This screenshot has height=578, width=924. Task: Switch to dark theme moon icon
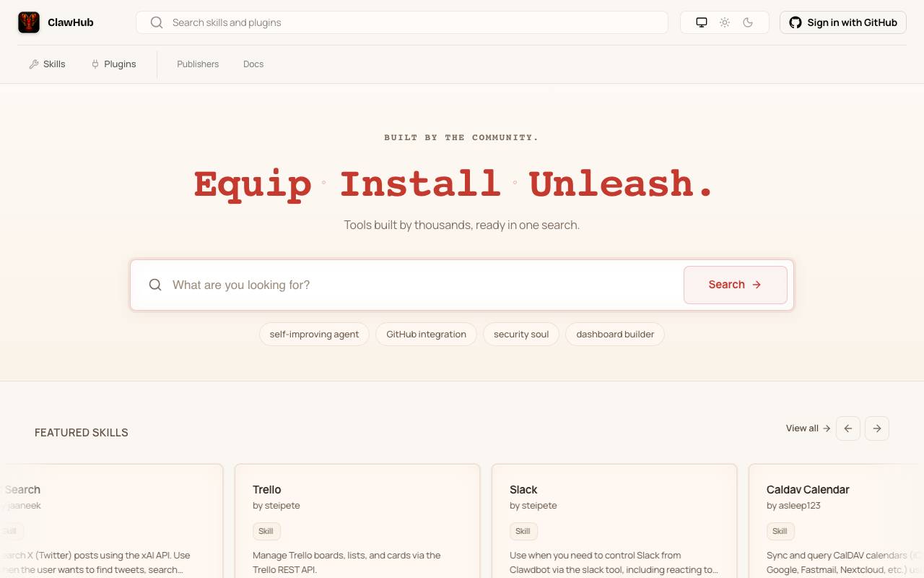[748, 22]
